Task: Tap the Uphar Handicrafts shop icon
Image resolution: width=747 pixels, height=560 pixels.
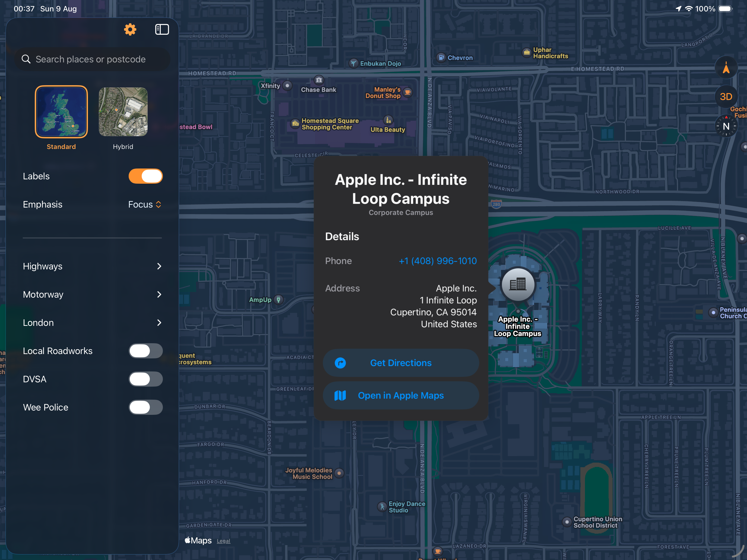Action: [x=527, y=53]
